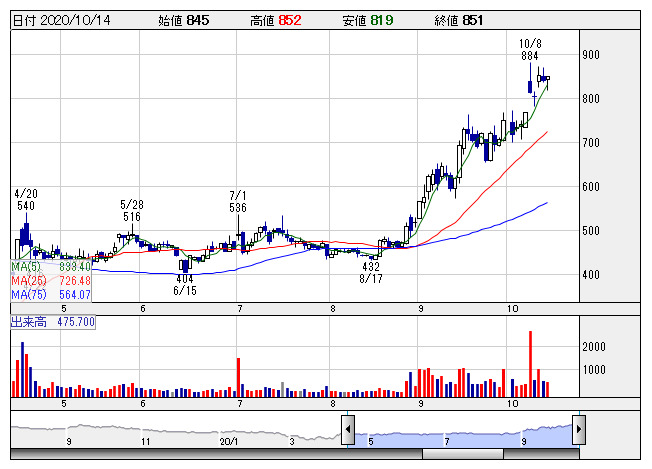Click the 6/15 low marker of 404

[x=185, y=284]
